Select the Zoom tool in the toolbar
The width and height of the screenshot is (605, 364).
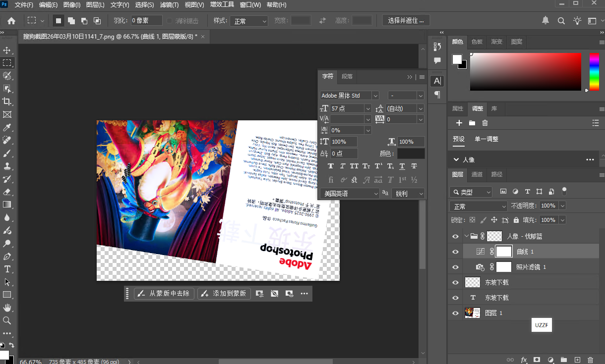tap(7, 319)
